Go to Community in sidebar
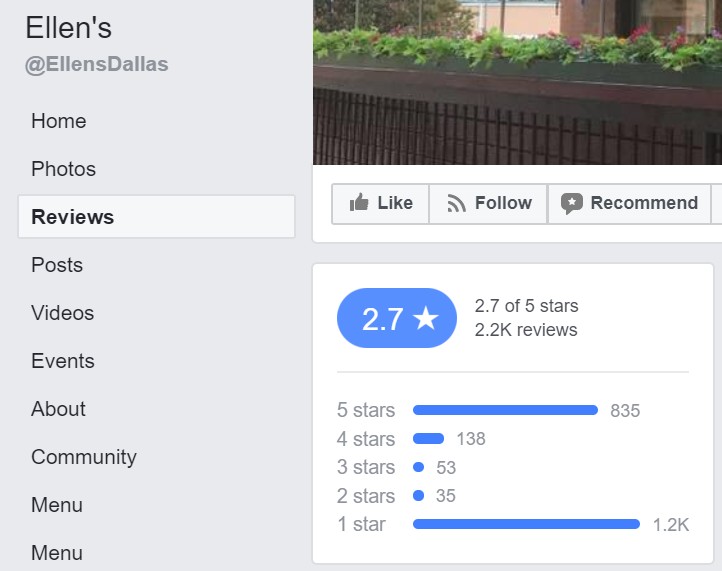The image size is (722, 571). [83, 457]
